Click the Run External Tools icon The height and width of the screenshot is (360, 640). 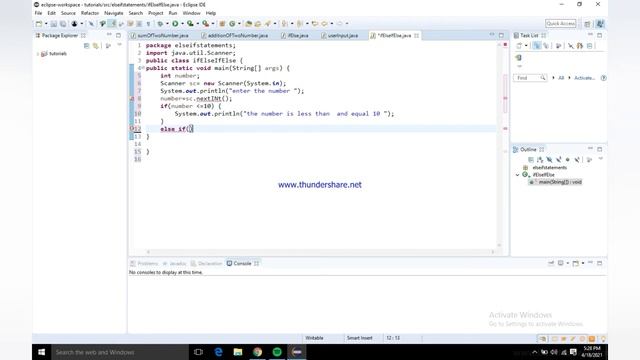[x=206, y=24]
